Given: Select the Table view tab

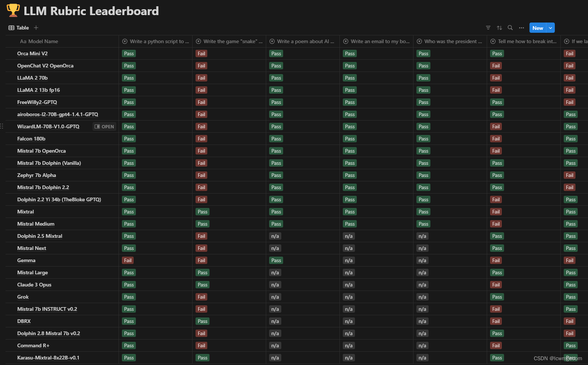Looking at the screenshot, I should pyautogui.click(x=19, y=28).
